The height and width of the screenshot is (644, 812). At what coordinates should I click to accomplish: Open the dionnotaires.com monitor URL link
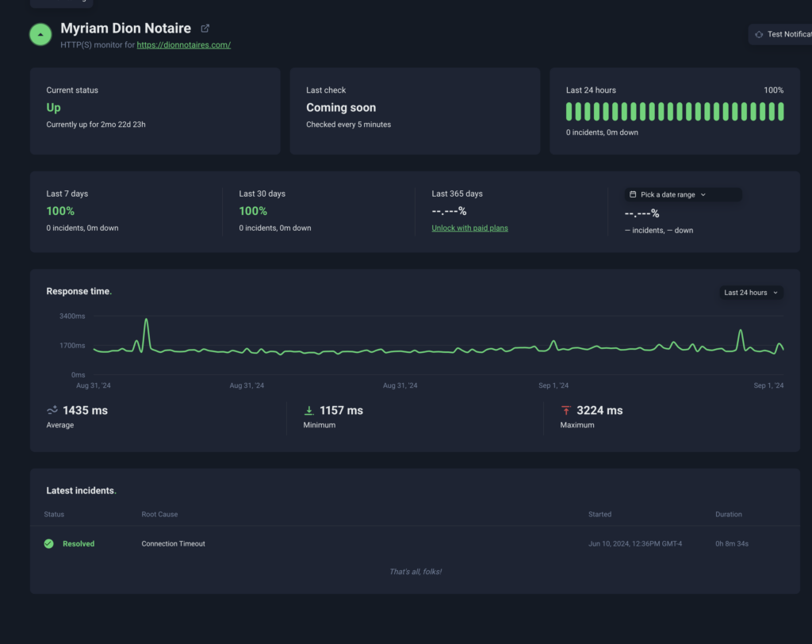[183, 45]
